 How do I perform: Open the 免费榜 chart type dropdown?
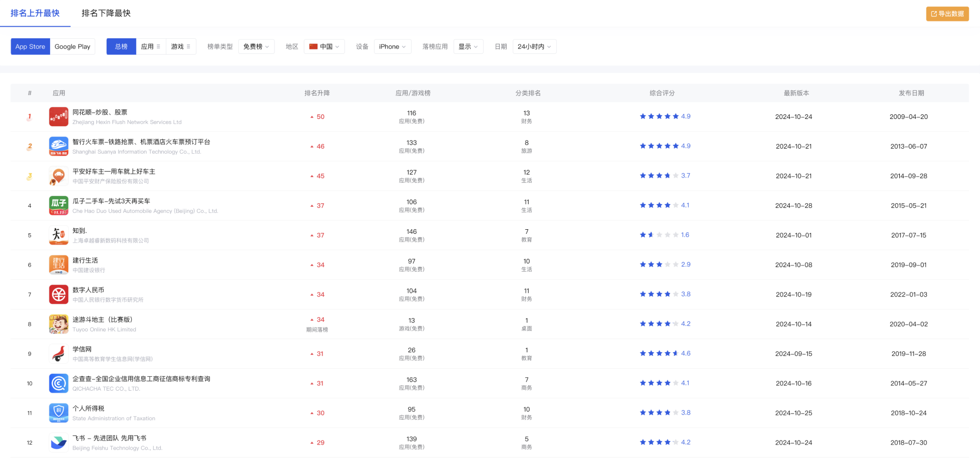(x=256, y=46)
